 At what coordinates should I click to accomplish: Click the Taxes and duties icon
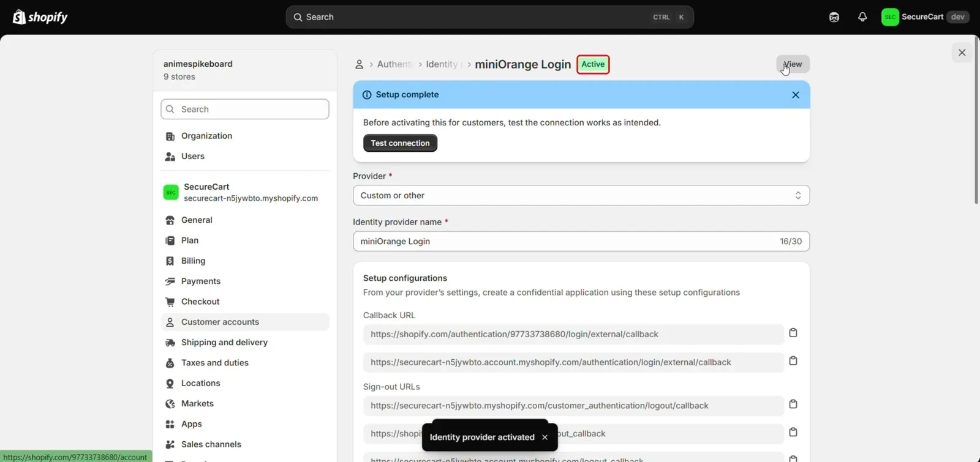(170, 363)
